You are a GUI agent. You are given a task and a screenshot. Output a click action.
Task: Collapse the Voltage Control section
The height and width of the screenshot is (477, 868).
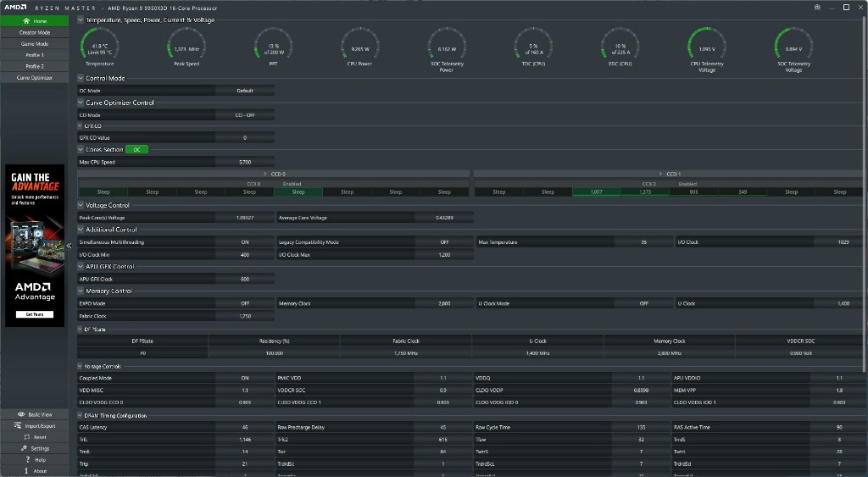(81, 205)
